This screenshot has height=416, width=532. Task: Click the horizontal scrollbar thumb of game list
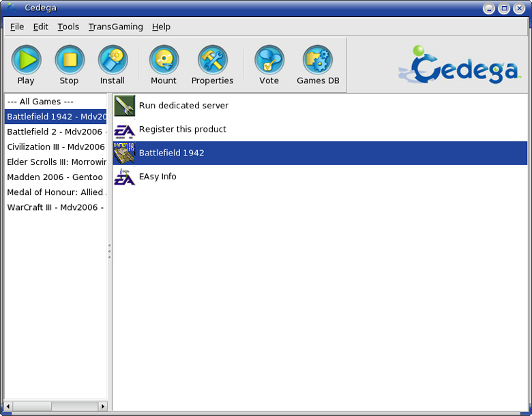[32, 406]
